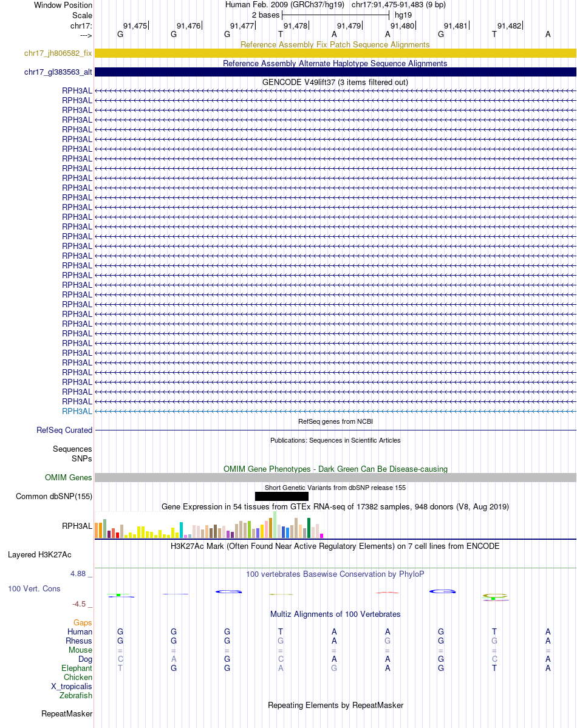Click the Gaps label in Multiz track
The width and height of the screenshot is (577, 728).
pyautogui.click(x=83, y=622)
